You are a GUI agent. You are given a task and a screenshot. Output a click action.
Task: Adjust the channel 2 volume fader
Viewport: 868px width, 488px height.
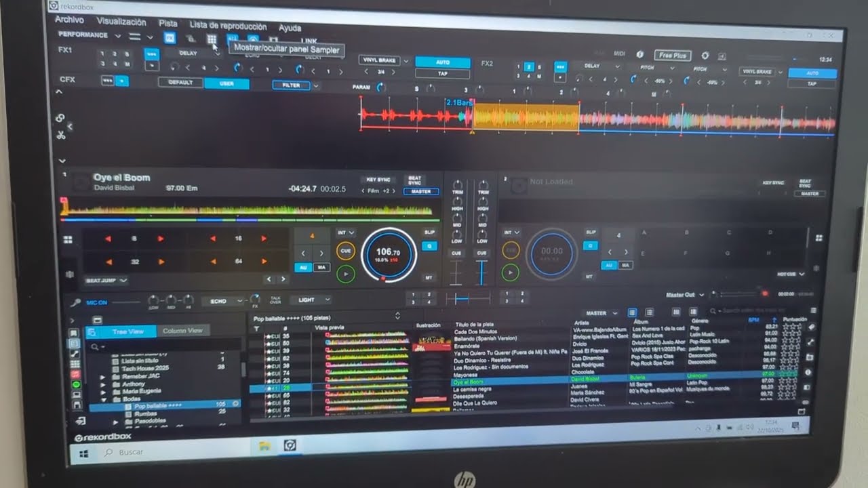point(482,271)
